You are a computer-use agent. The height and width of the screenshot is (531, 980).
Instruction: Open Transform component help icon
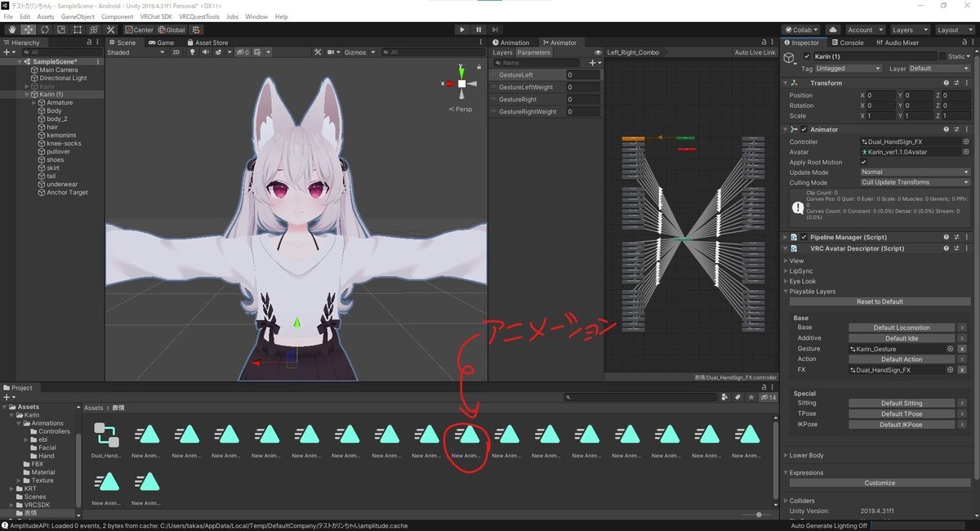[947, 83]
